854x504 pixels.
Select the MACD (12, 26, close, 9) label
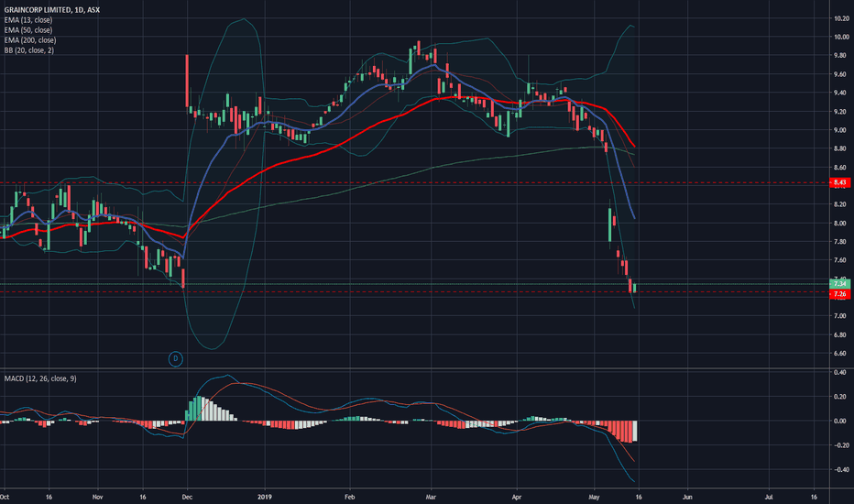pos(40,378)
